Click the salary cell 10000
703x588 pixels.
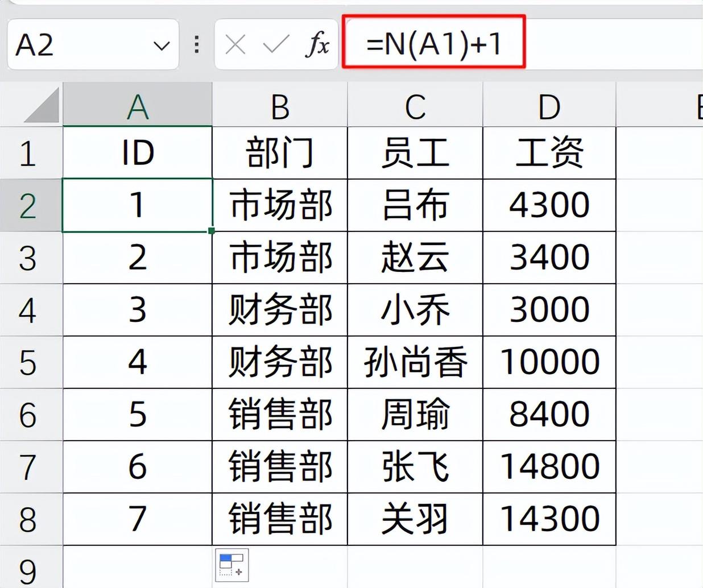click(x=549, y=362)
